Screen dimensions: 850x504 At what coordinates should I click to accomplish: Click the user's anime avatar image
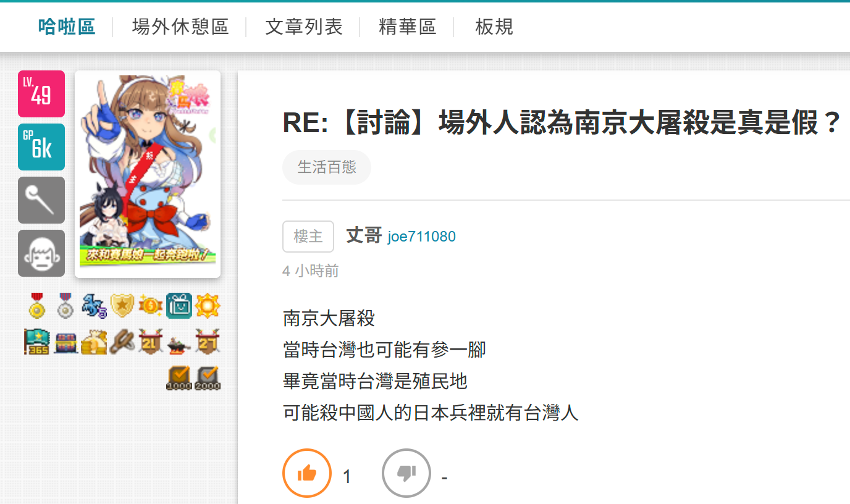(148, 174)
